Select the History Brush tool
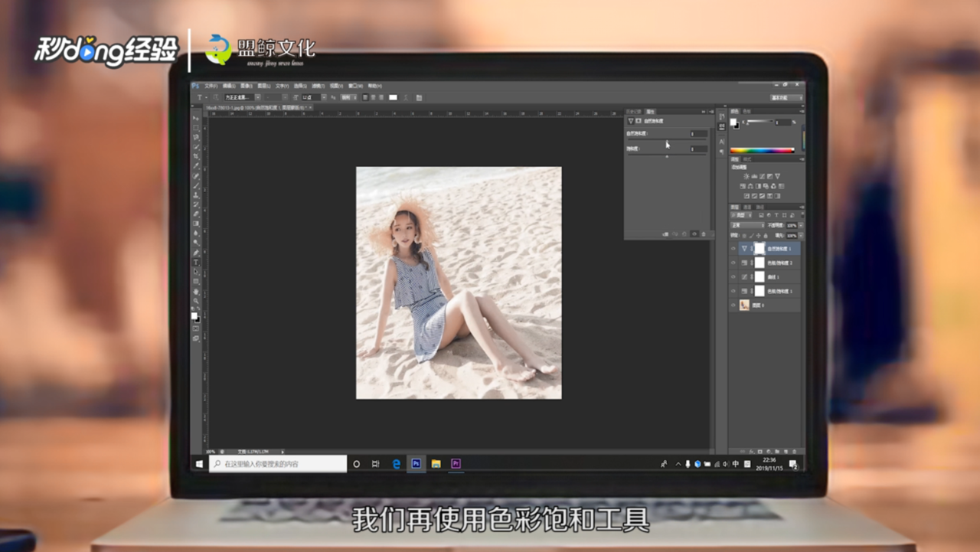Image resolution: width=980 pixels, height=552 pixels. coord(196,204)
